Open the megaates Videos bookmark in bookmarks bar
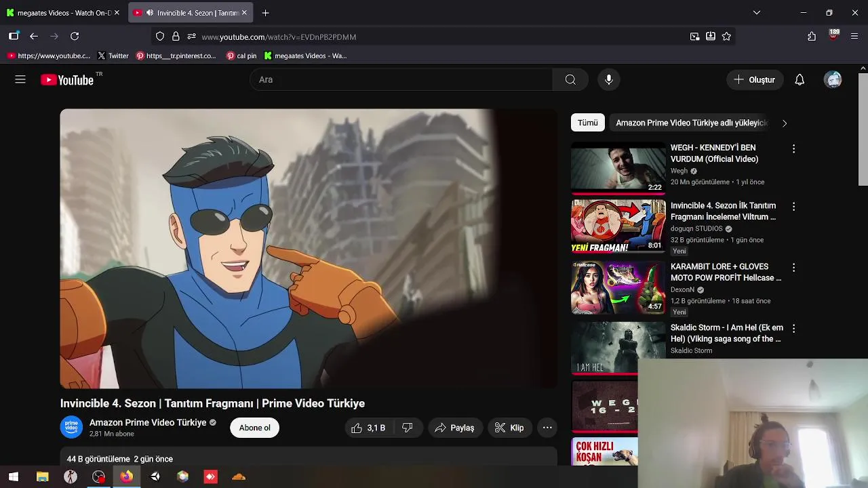Screen dimensions: 868x488 306,56
